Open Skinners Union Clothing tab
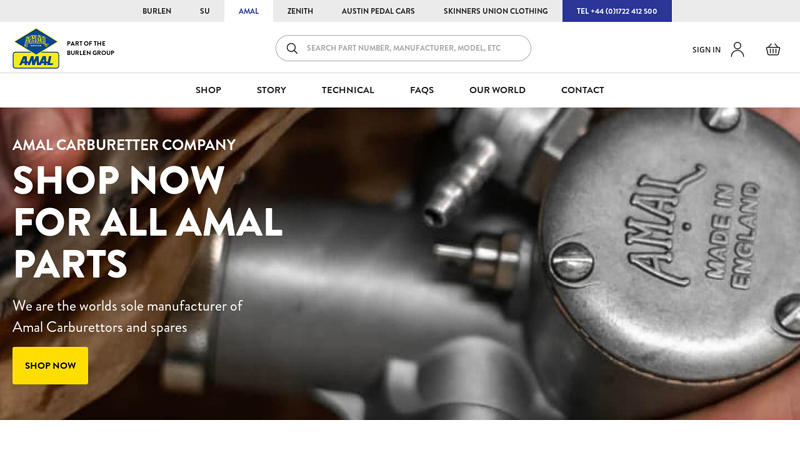The width and height of the screenshot is (800, 450). click(495, 11)
